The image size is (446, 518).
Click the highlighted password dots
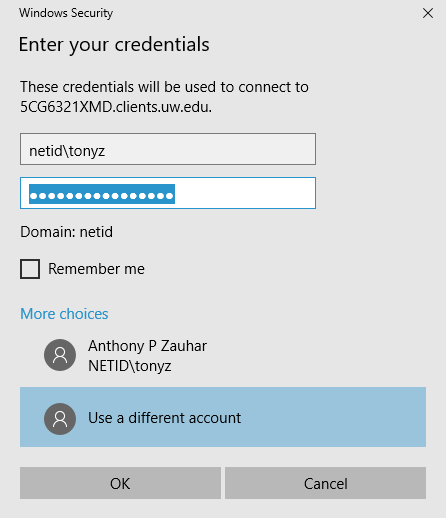(x=102, y=194)
